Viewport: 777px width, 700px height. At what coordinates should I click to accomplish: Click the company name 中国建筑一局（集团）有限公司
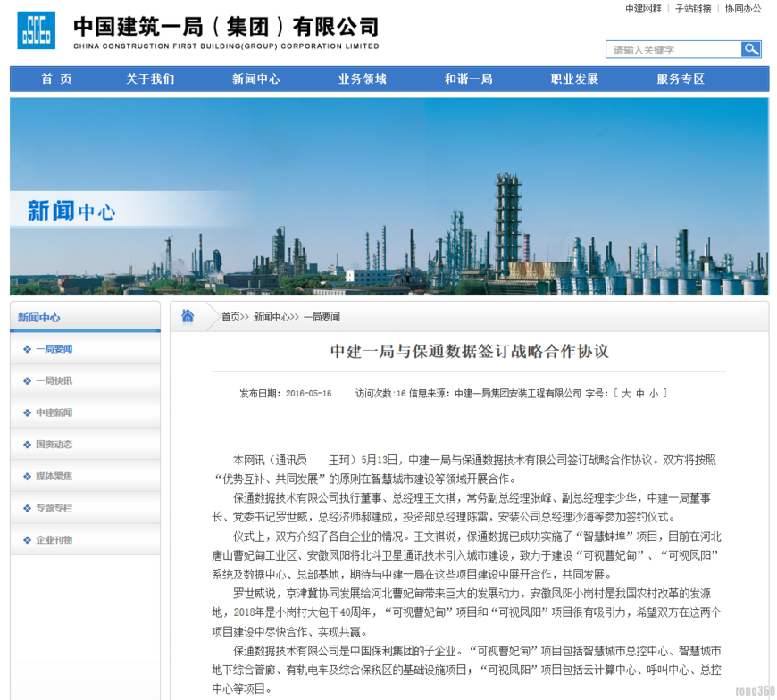(x=227, y=26)
